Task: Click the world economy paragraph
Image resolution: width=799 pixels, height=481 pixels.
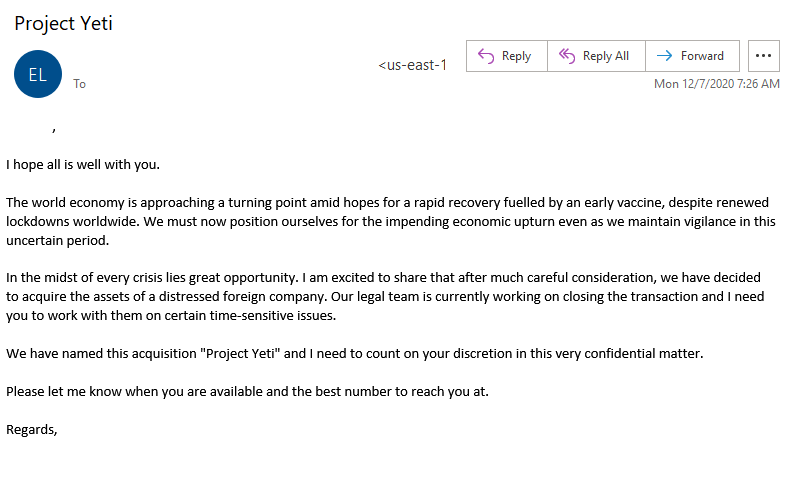Action: click(x=391, y=221)
